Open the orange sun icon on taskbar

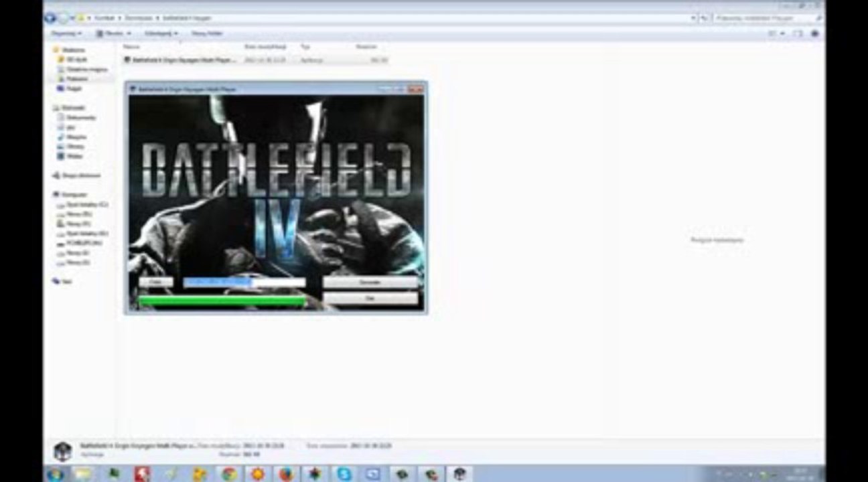click(x=257, y=474)
